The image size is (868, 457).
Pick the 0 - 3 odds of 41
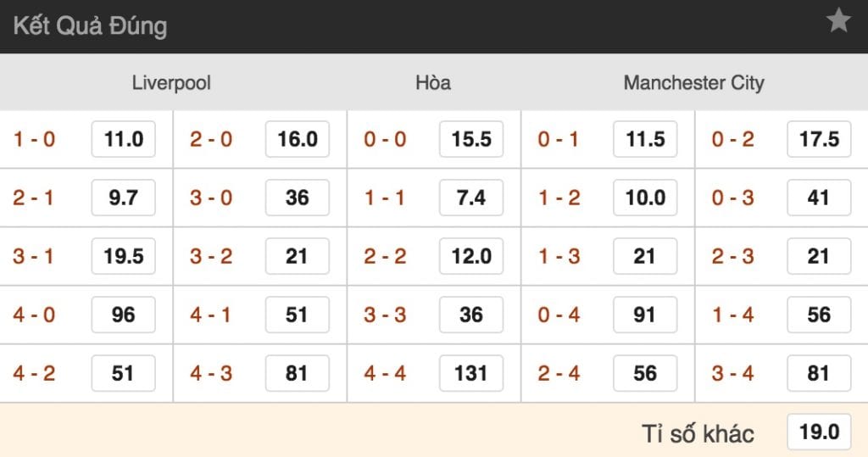(x=819, y=198)
